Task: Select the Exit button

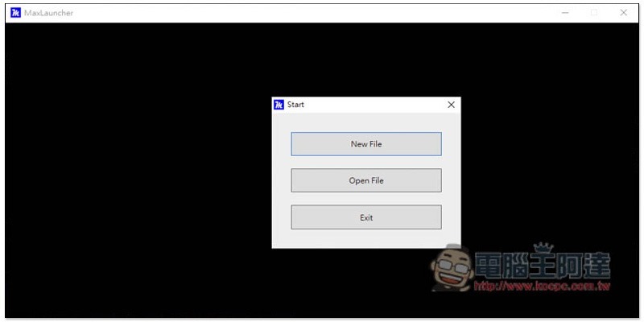Action: pyautogui.click(x=366, y=217)
